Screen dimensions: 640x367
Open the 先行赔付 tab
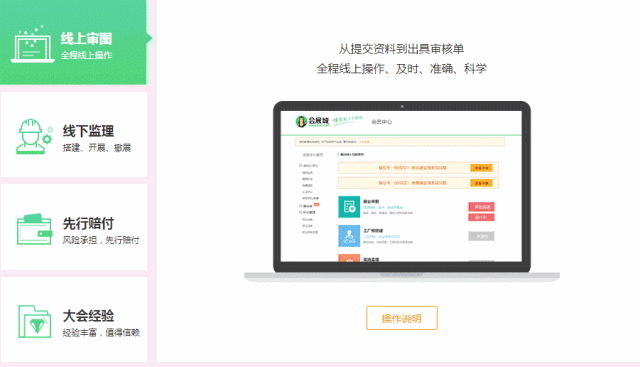74,227
